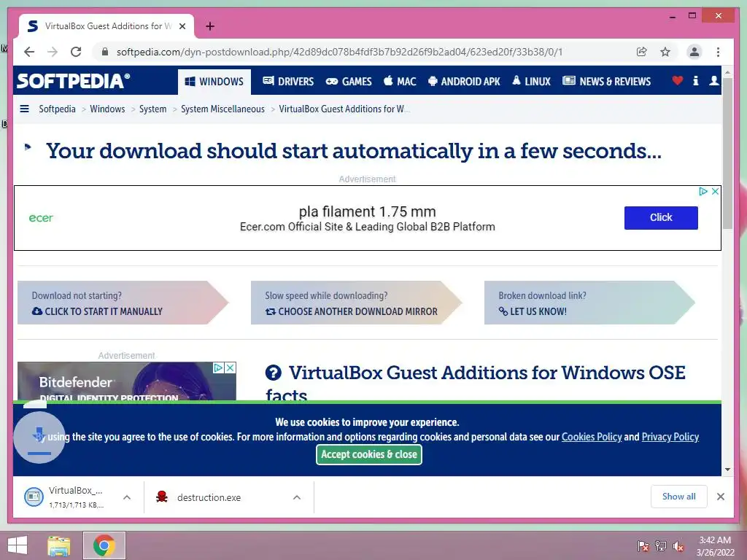Show all downloads
Viewport: 747px width, 560px height.
tap(679, 497)
